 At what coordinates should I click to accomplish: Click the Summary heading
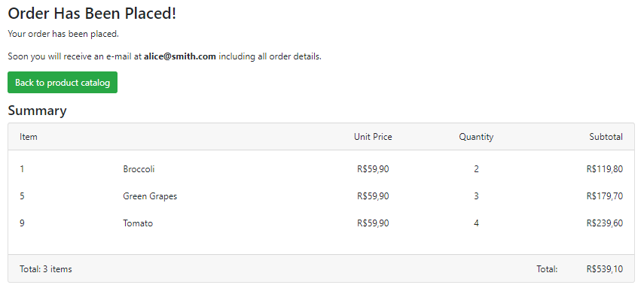pos(37,111)
